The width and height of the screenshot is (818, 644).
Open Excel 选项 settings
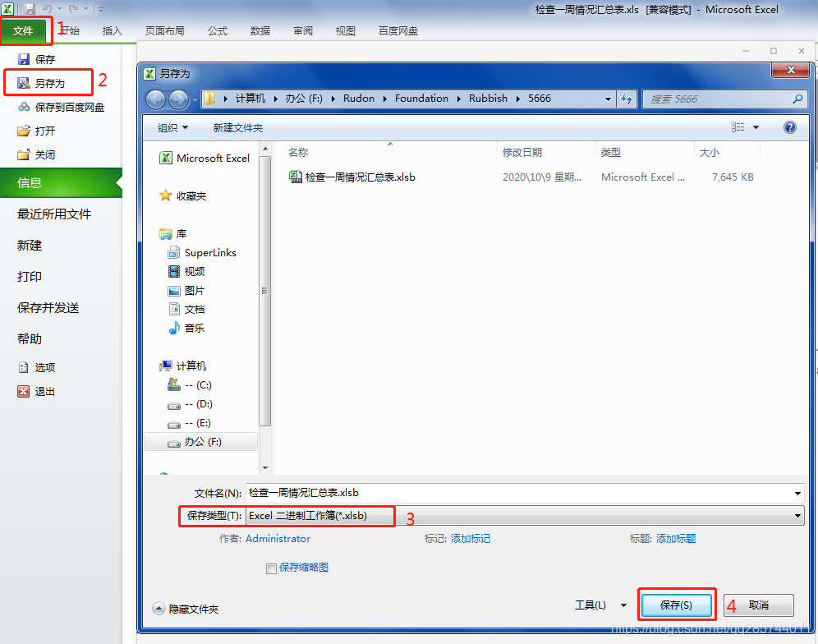pos(36,367)
